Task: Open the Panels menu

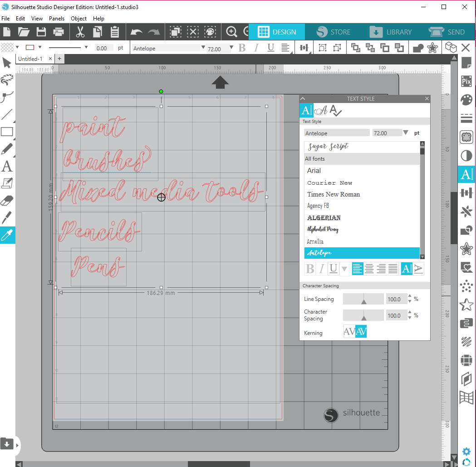Action: click(56, 19)
